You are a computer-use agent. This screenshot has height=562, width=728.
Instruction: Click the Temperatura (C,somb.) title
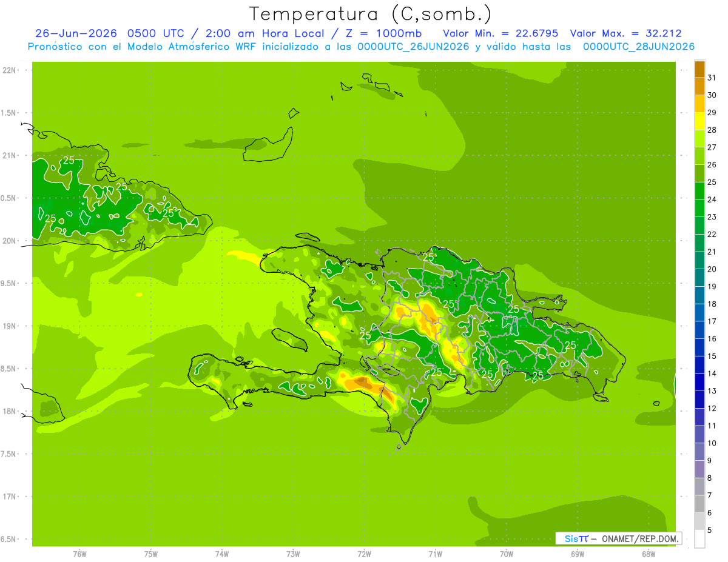[x=371, y=14]
